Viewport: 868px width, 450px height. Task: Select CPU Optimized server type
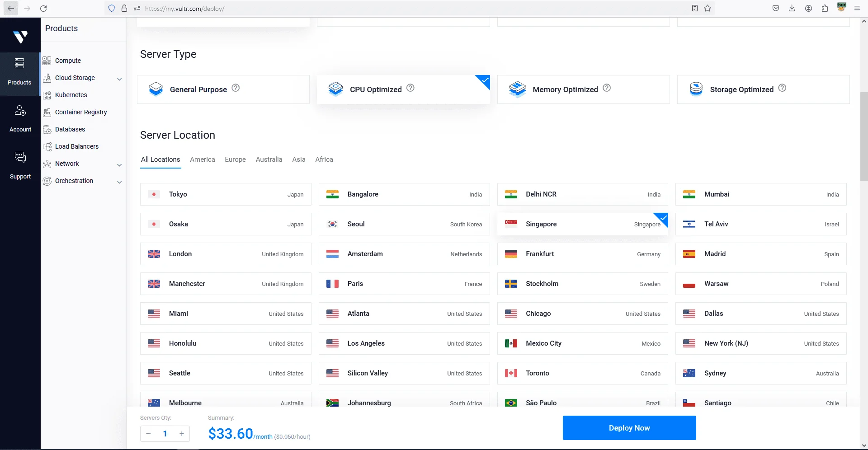(x=403, y=89)
